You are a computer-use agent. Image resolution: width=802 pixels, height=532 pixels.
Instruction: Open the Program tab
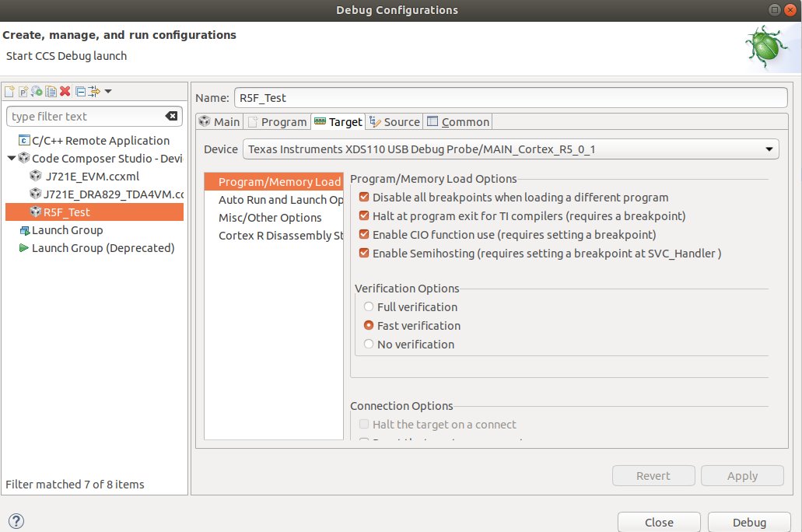[277, 122]
